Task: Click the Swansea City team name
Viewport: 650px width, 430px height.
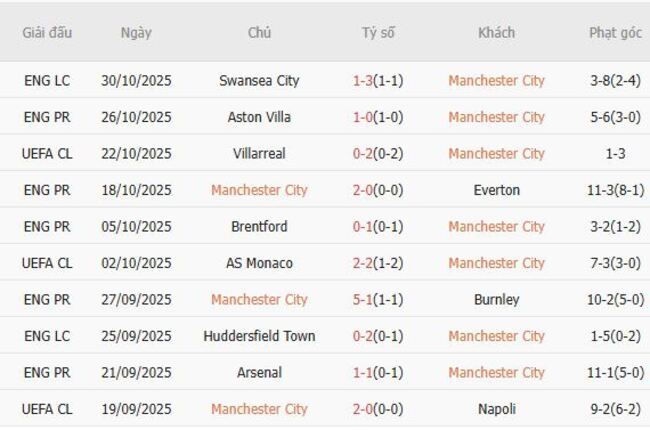Action: pos(259,80)
